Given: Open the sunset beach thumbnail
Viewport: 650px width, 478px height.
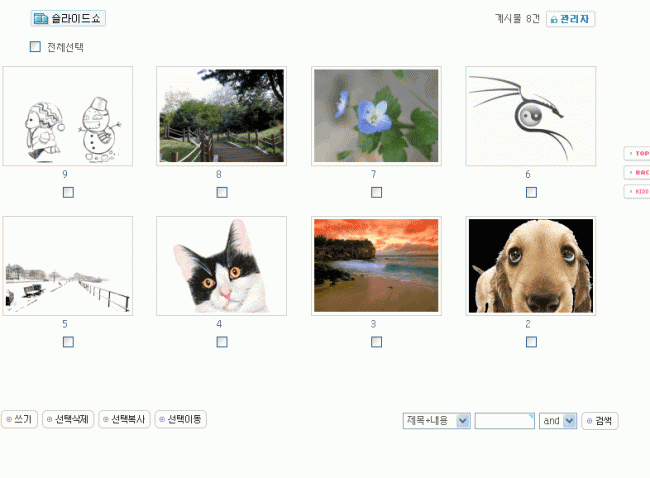Looking at the screenshot, I should coord(376,266).
